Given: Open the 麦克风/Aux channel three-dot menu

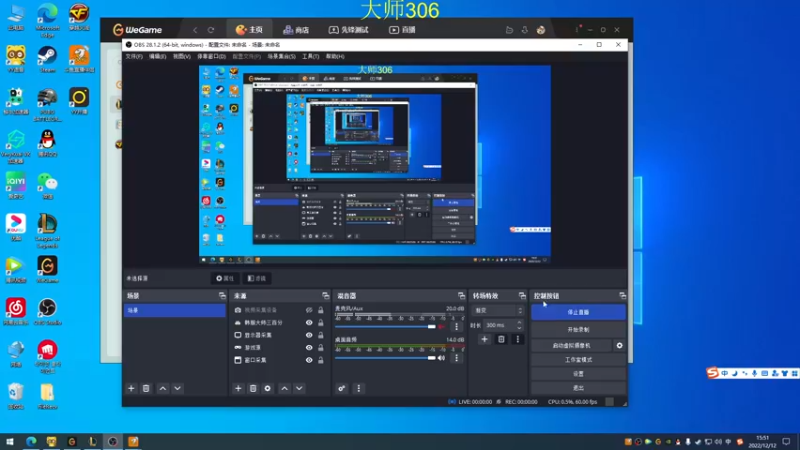Looking at the screenshot, I should click(457, 327).
